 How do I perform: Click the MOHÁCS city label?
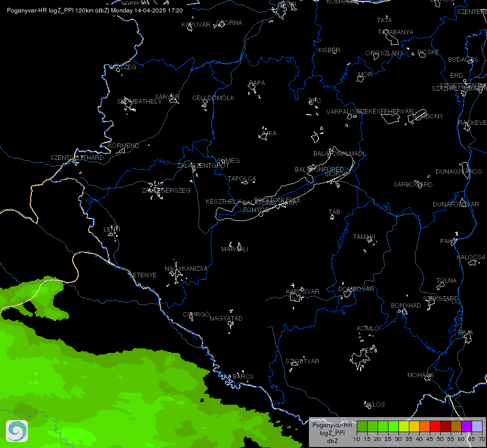pyautogui.click(x=420, y=375)
